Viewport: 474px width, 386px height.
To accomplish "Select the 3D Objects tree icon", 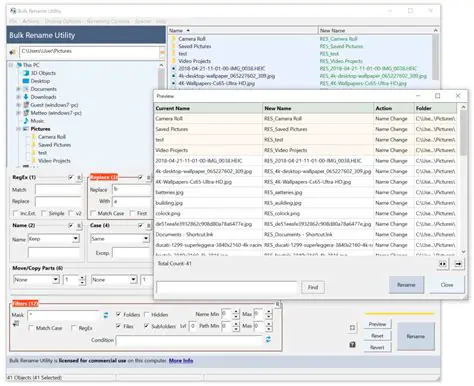I will (x=26, y=73).
